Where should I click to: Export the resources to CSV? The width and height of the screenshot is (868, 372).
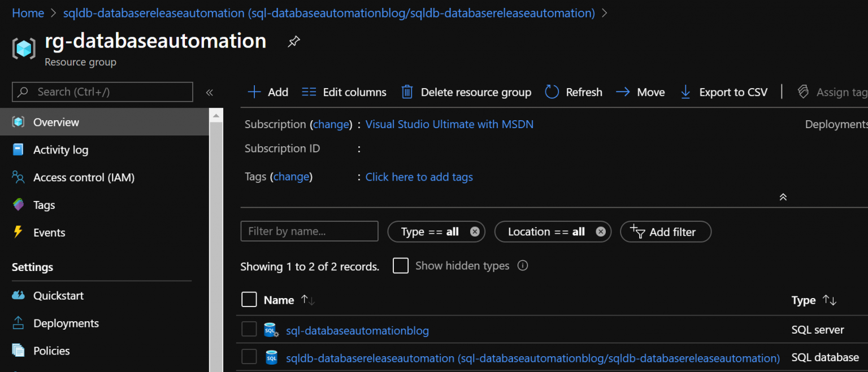(x=685, y=91)
